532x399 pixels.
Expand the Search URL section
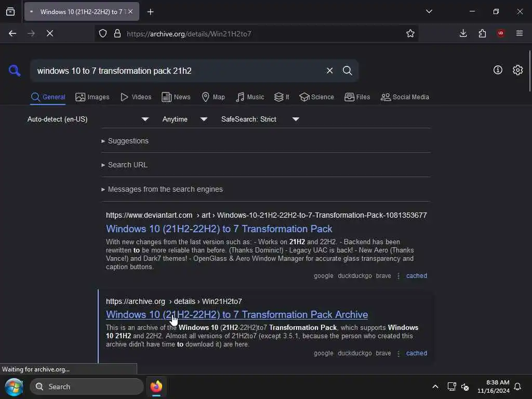tap(124, 165)
